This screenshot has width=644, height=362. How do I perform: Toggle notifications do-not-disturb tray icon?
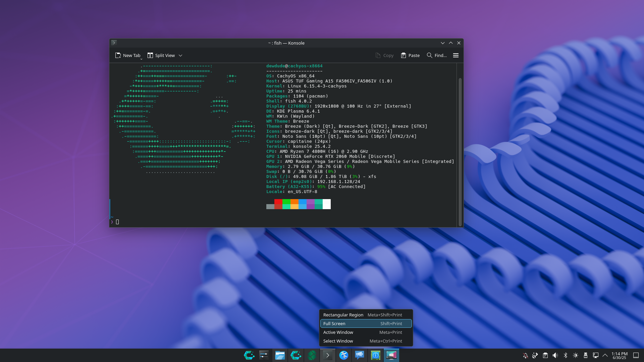point(525,355)
